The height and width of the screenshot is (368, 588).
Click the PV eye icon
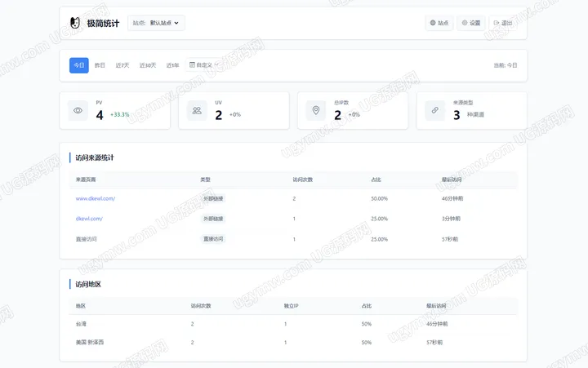pos(78,110)
